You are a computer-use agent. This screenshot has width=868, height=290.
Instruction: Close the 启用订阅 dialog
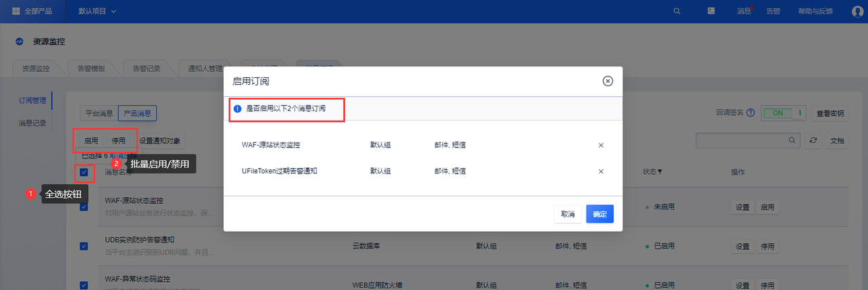[x=608, y=81]
